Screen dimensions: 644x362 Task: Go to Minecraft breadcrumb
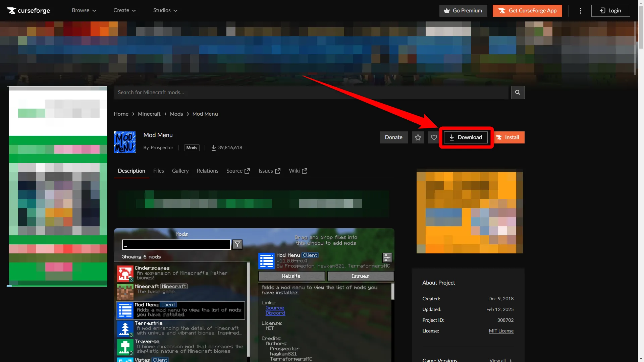(x=149, y=114)
